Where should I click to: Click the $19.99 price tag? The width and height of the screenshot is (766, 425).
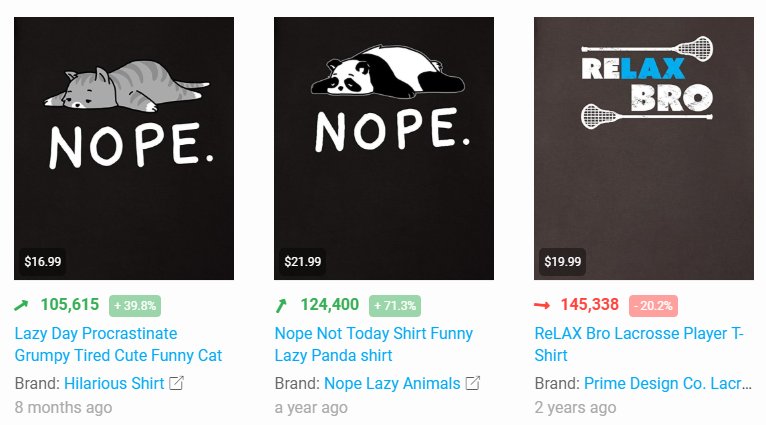tap(563, 262)
